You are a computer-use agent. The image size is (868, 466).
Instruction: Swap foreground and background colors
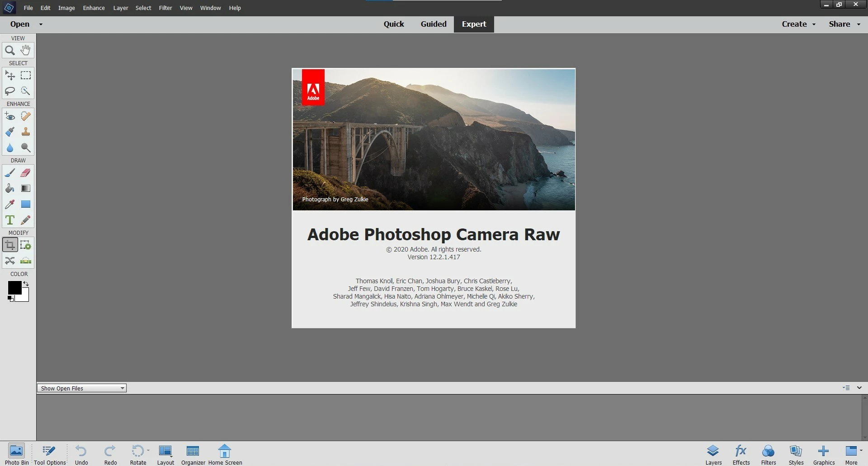(x=26, y=284)
